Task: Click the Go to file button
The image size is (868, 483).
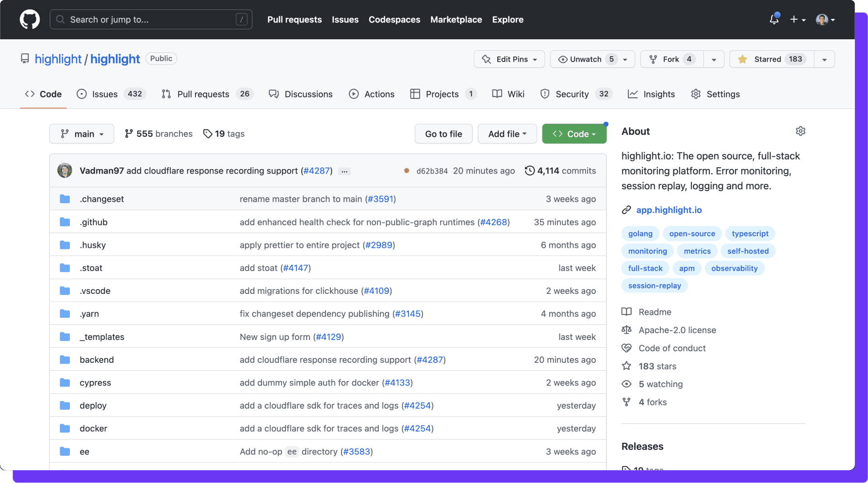Action: (x=443, y=133)
